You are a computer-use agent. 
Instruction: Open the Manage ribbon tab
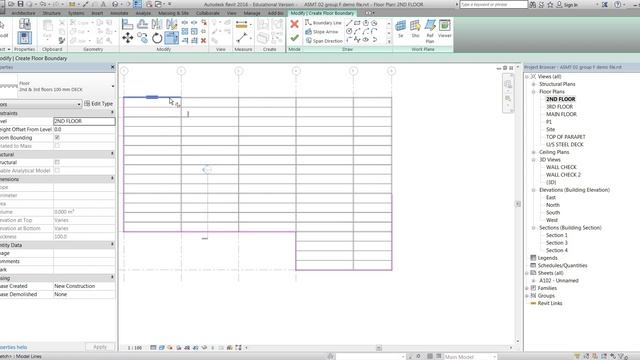click(x=252, y=13)
